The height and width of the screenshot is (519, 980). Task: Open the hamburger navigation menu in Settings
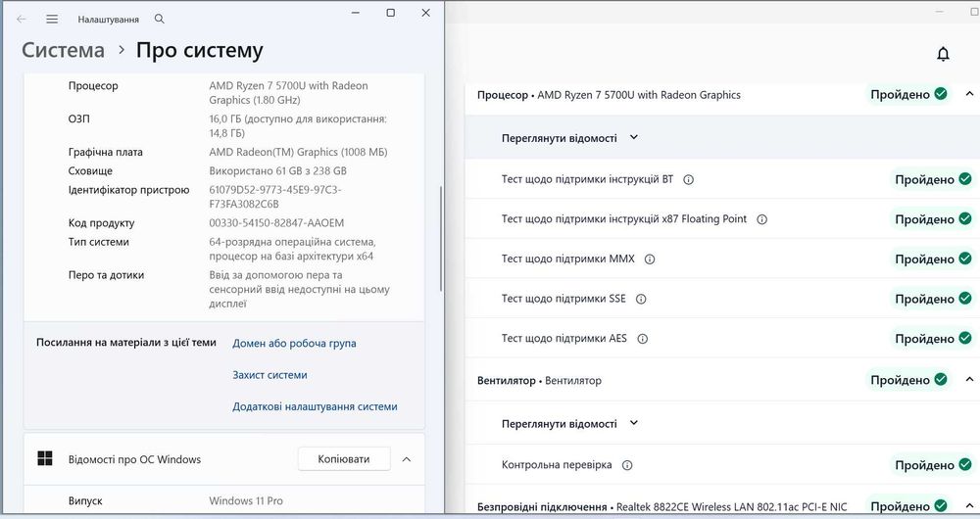tap(52, 20)
